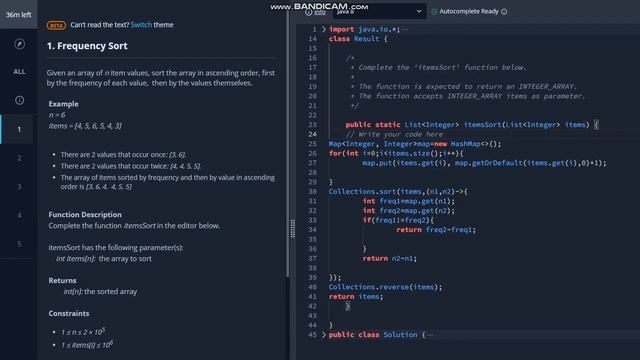The height and width of the screenshot is (360, 640).
Task: Open the Java 8 language dropdown
Action: tap(379, 11)
